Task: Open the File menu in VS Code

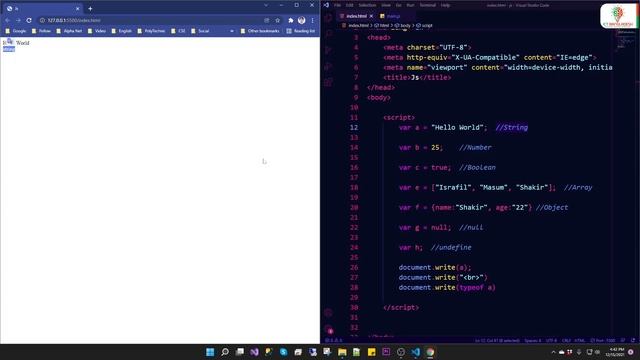Action: 337,5
